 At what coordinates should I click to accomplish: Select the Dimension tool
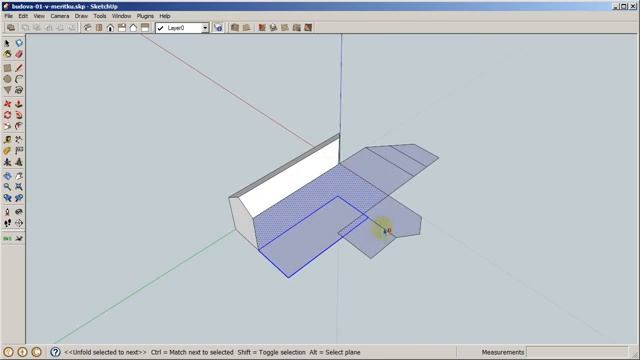tap(19, 140)
